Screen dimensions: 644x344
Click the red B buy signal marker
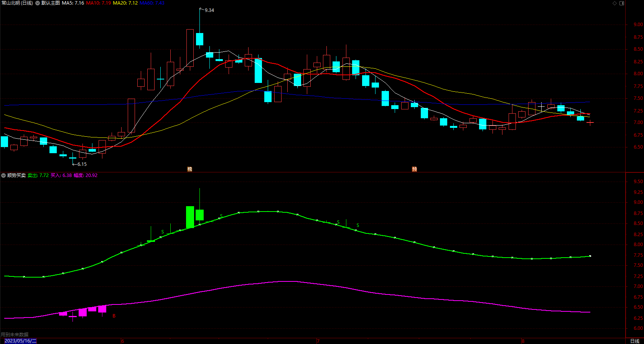[x=114, y=316]
